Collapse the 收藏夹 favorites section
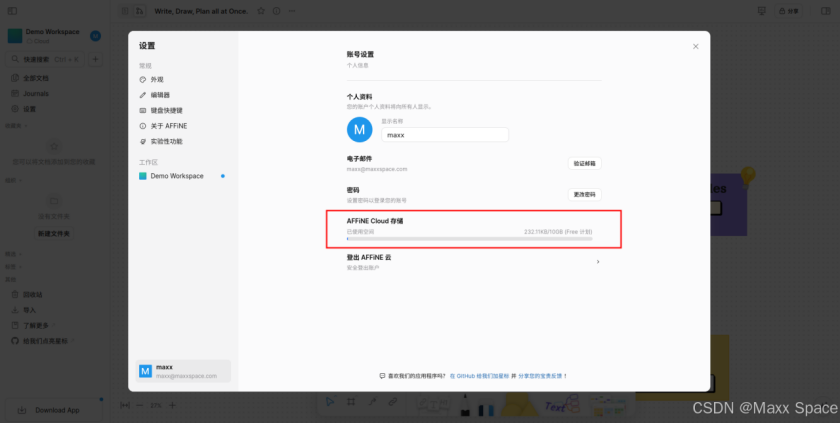The image size is (840, 423). pos(17,126)
